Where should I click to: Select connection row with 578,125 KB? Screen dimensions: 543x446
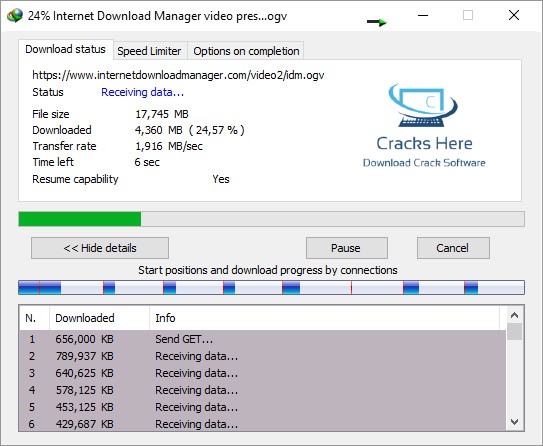(262, 390)
